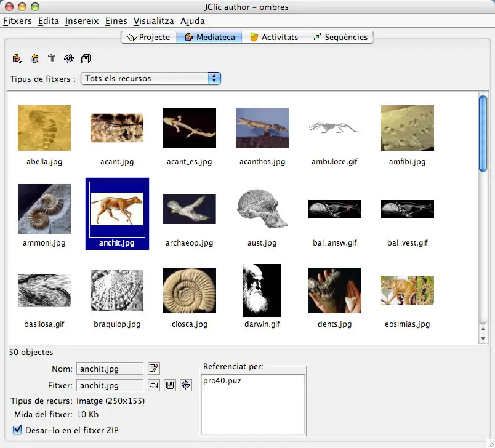Select the braquiop.jpg thumbnail
This screenshot has height=448, width=495.
[x=117, y=290]
